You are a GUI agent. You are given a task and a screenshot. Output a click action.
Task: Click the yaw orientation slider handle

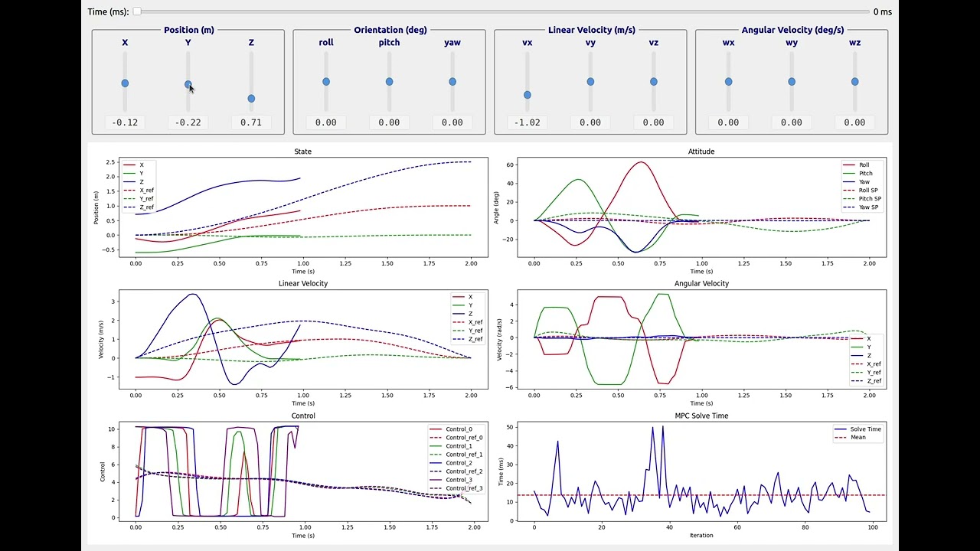[452, 81]
